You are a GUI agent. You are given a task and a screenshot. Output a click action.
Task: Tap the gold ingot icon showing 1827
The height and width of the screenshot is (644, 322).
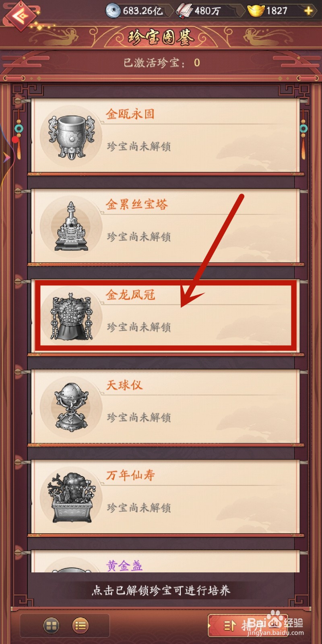(x=256, y=11)
